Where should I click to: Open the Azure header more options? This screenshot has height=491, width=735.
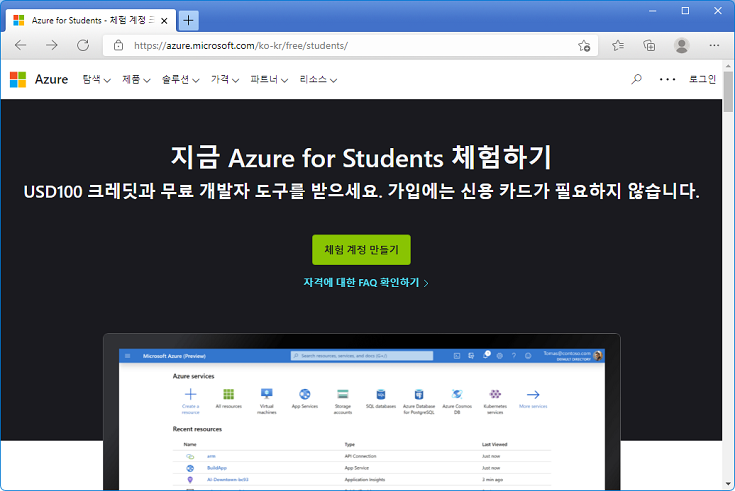(x=668, y=79)
